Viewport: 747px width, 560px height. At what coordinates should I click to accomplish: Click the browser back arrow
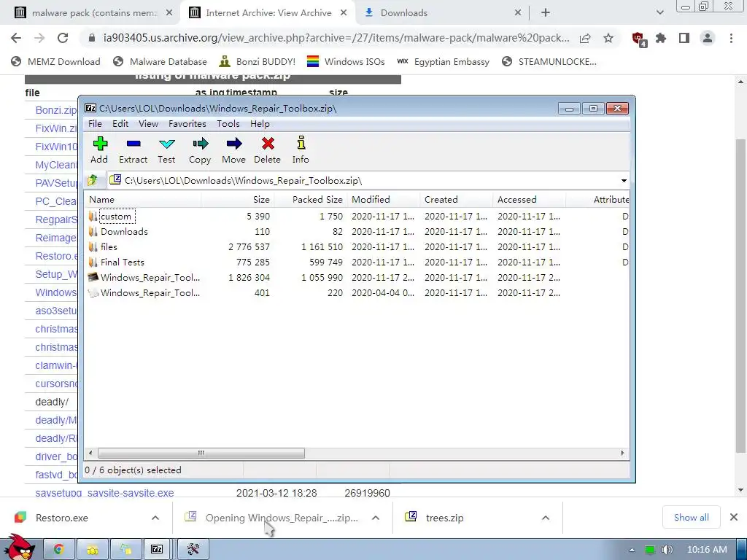[x=16, y=38]
